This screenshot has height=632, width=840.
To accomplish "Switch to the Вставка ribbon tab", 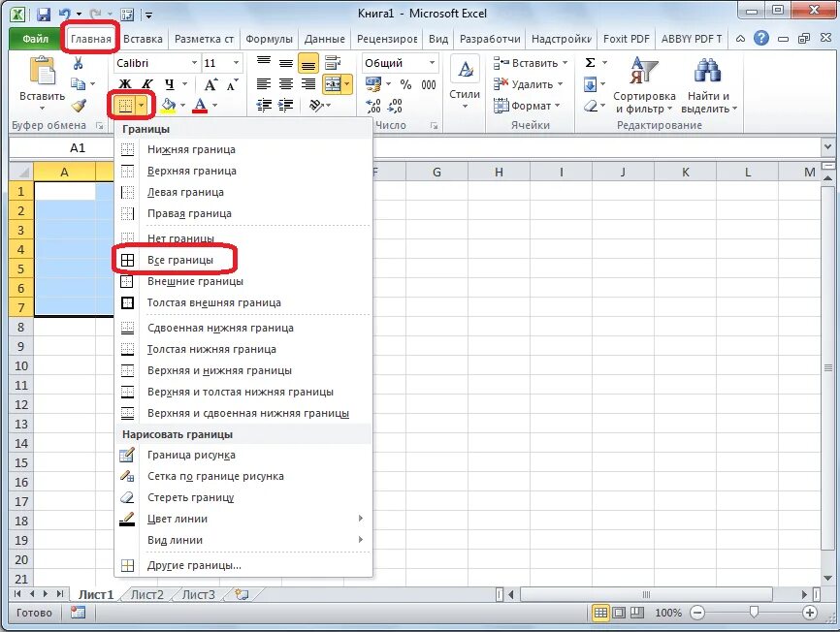I will point(143,39).
